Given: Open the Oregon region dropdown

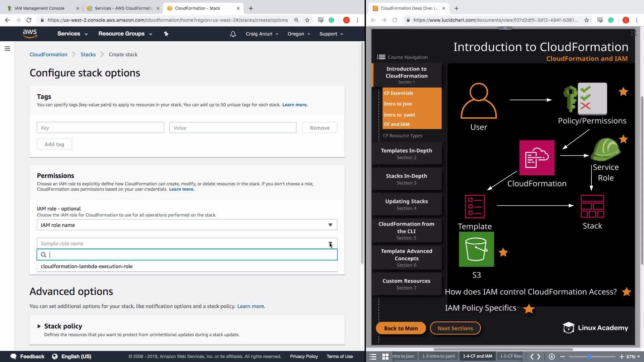Looking at the screenshot, I should (299, 34).
